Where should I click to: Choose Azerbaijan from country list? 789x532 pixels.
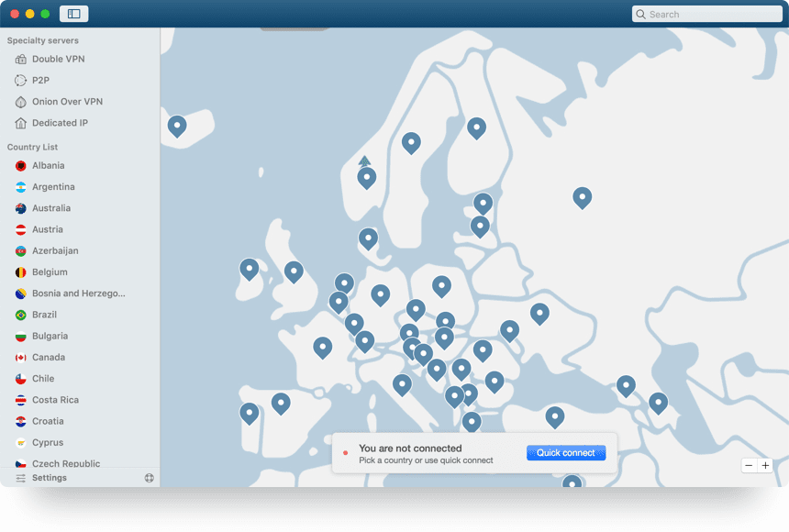pyautogui.click(x=81, y=250)
